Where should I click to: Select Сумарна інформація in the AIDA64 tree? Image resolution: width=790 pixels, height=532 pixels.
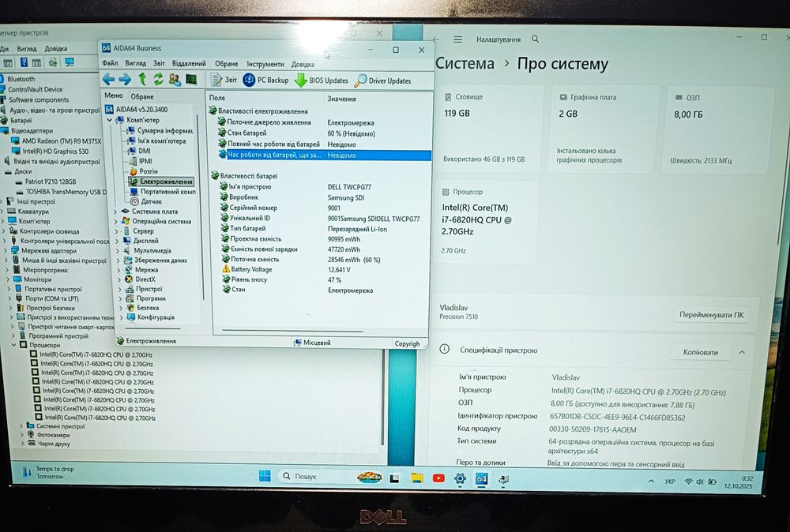[x=160, y=130]
